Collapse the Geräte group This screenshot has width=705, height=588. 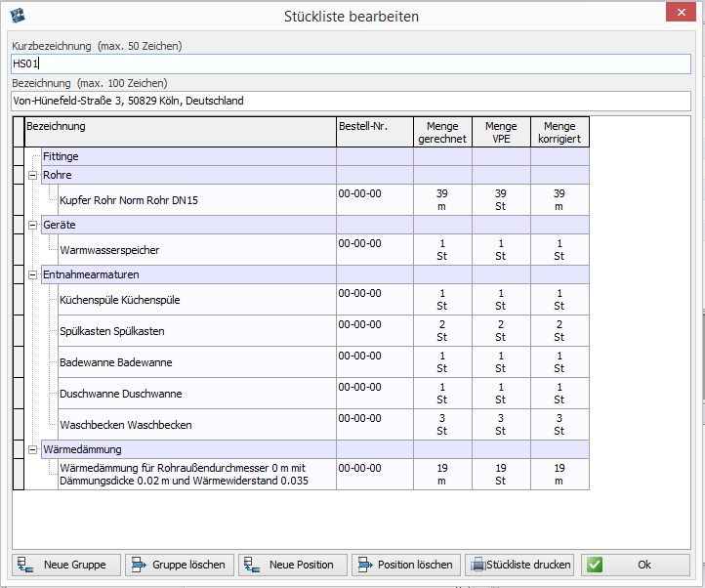[x=32, y=225]
